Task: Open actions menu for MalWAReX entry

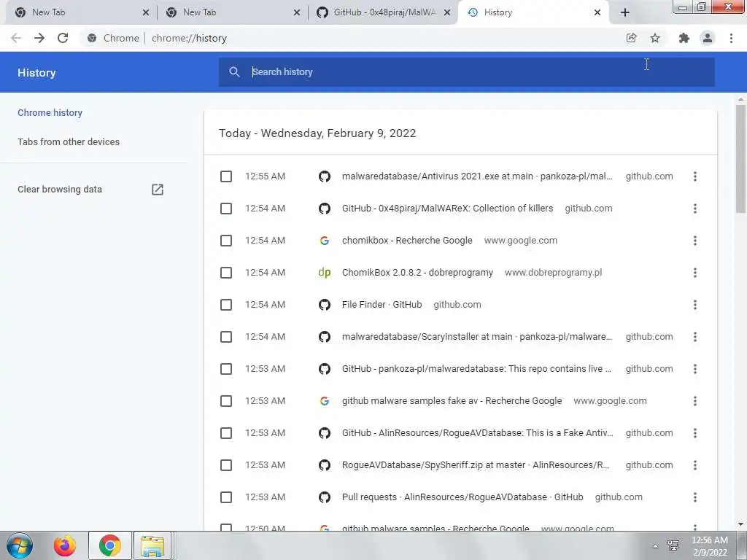Action: pyautogui.click(x=695, y=209)
